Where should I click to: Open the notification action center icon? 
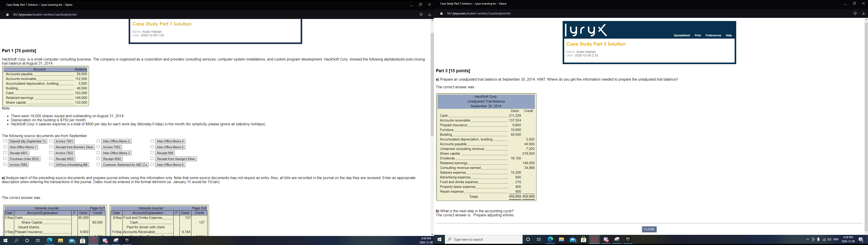coord(861,240)
